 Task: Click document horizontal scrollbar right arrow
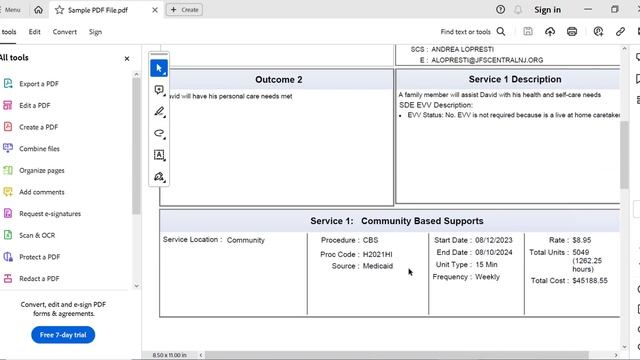[x=616, y=355]
